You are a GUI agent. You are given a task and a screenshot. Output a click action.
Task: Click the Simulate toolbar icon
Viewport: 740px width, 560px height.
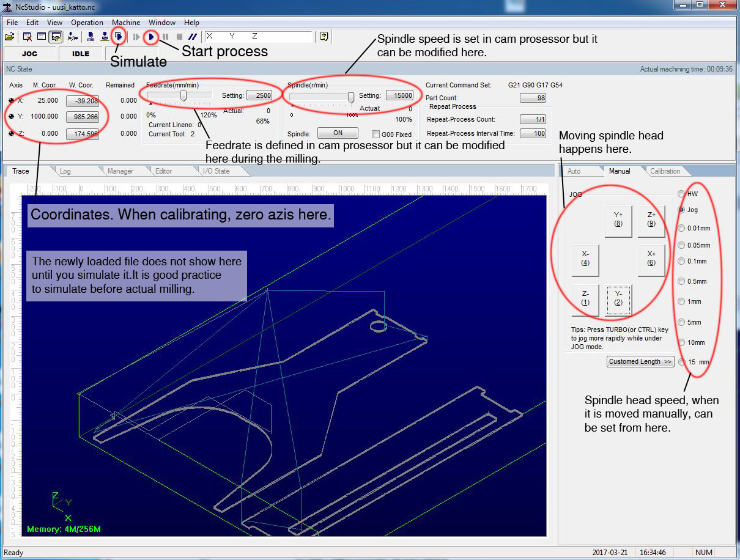coord(119,37)
